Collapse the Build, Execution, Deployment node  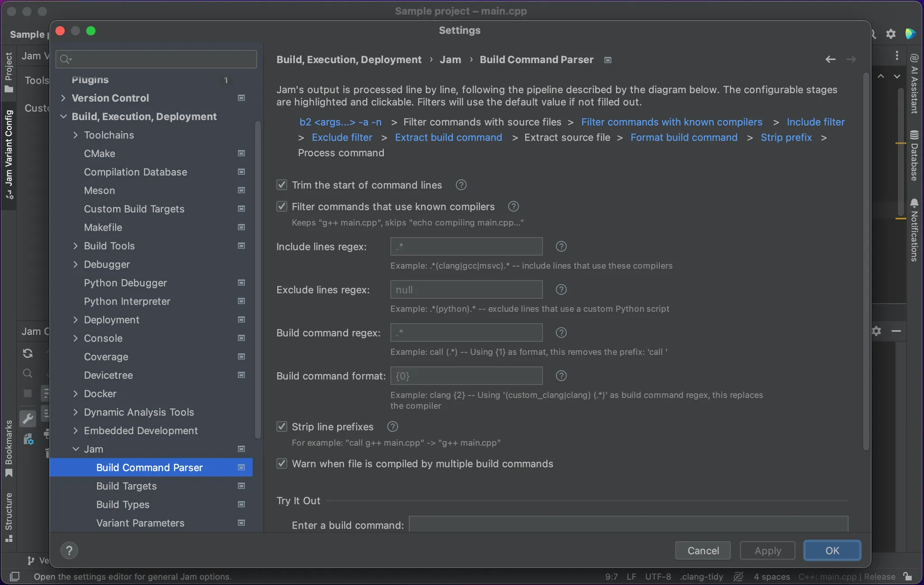[63, 116]
